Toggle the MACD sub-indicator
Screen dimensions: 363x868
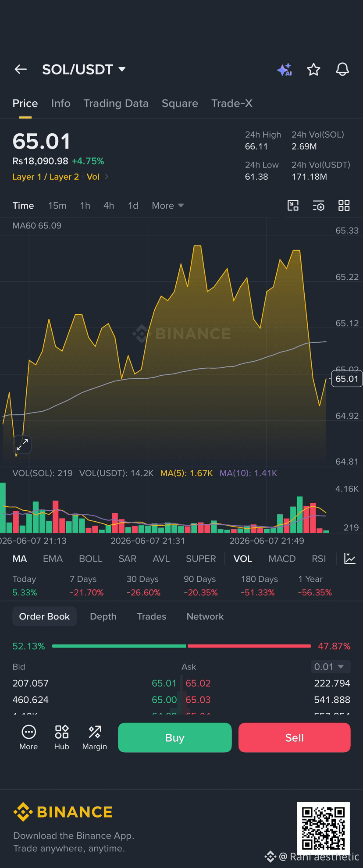282,559
